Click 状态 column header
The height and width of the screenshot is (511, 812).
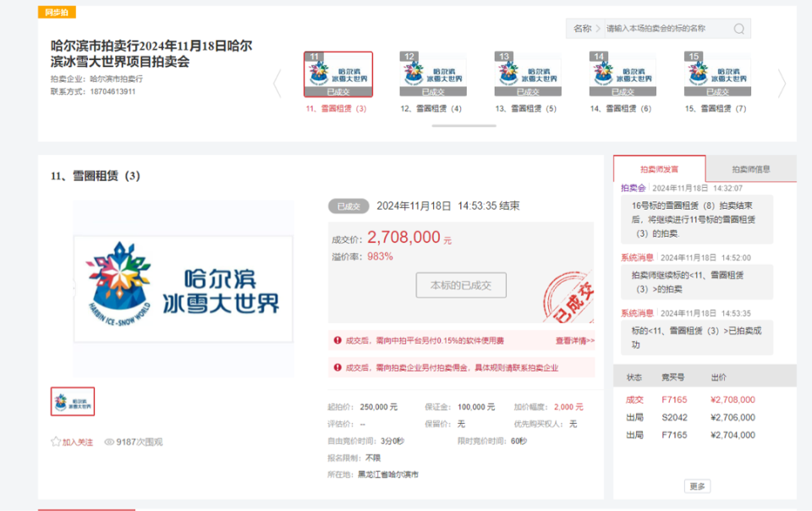[x=634, y=377]
